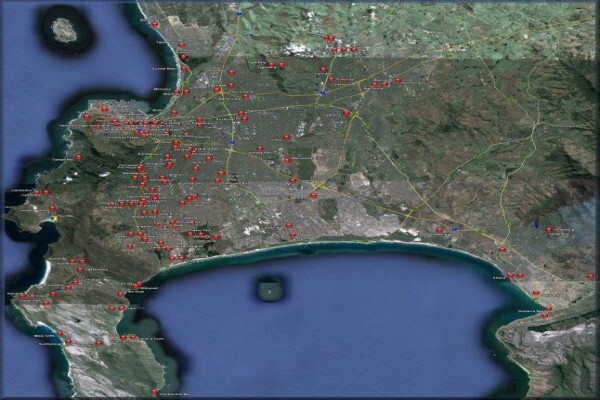Click the blue highway shield at the map's top edge

(239, 14)
